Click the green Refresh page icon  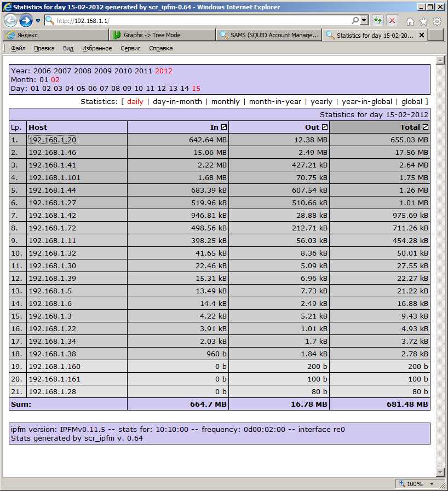point(378,21)
